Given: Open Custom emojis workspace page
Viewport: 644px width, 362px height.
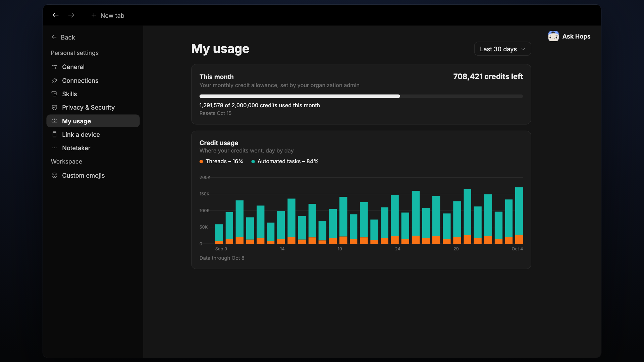Looking at the screenshot, I should [93, 175].
